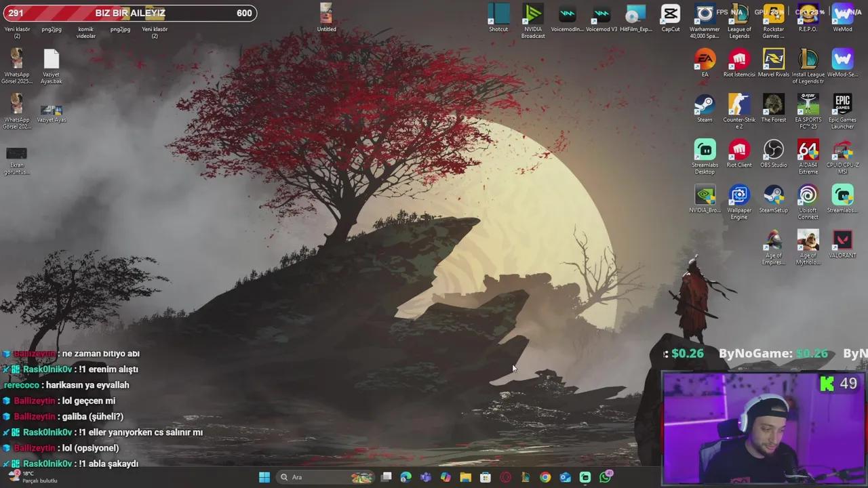Select the Streamlabs Desktop icon
This screenshot has width=868, height=488.
(705, 157)
